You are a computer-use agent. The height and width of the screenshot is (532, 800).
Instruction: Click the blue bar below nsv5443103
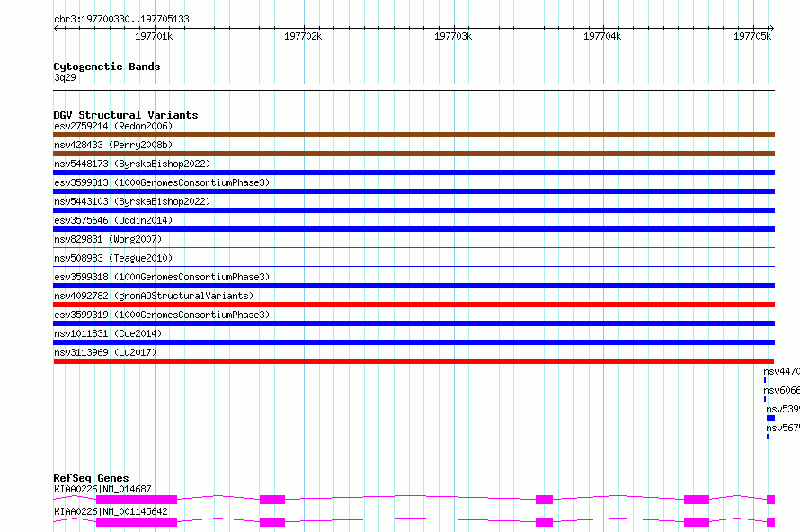pyautogui.click(x=413, y=210)
